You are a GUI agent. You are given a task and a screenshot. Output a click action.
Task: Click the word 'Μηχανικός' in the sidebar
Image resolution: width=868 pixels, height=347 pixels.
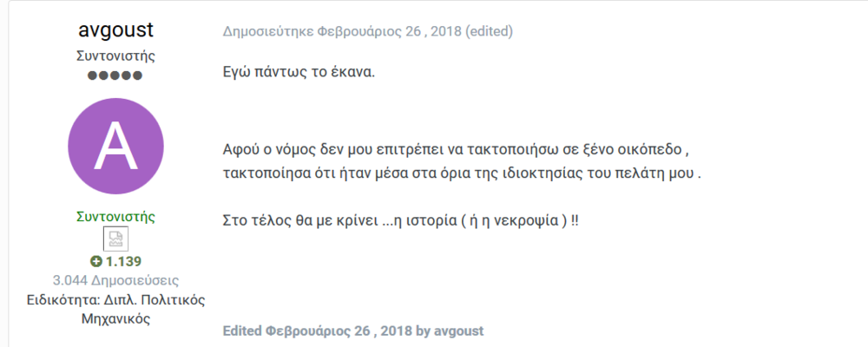click(116, 318)
